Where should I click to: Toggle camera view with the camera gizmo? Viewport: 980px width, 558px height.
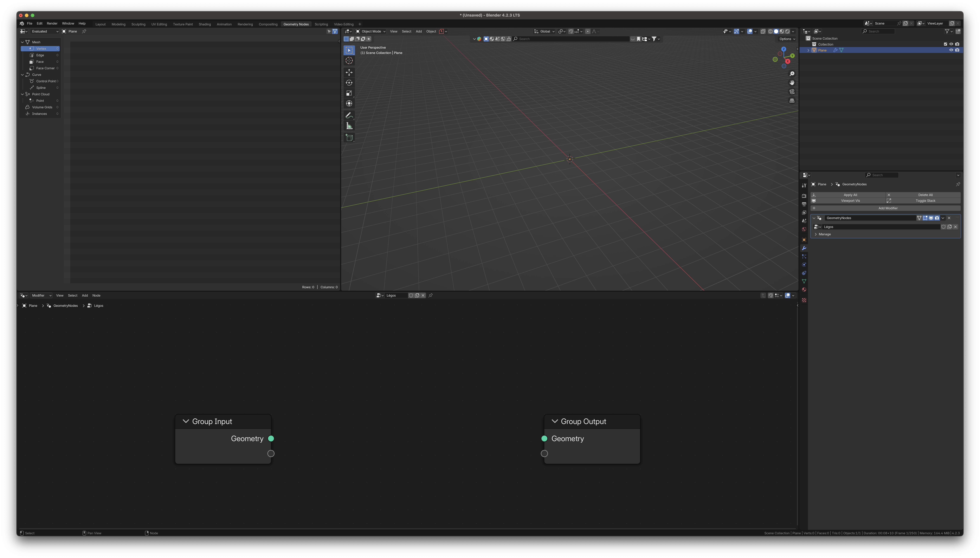coord(792,92)
